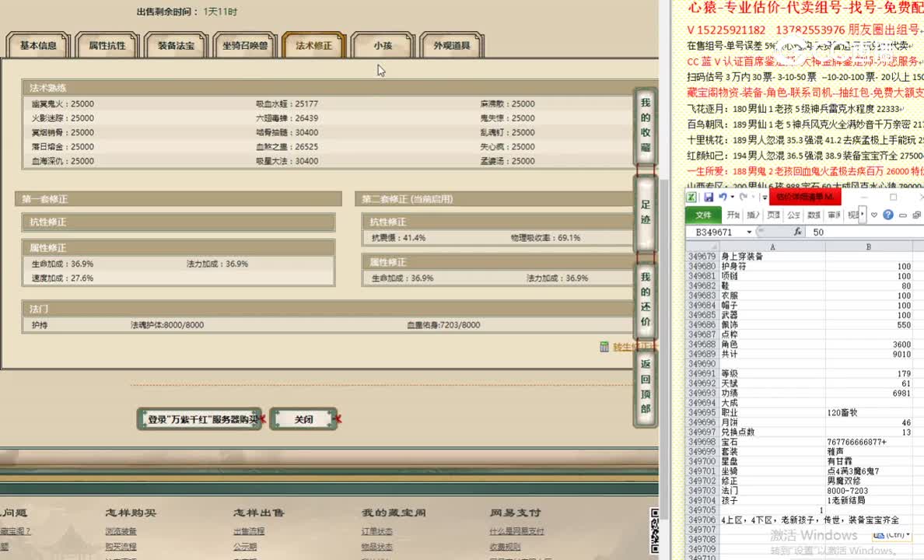
Task: Click the Insert Function fx icon
Action: click(x=797, y=230)
